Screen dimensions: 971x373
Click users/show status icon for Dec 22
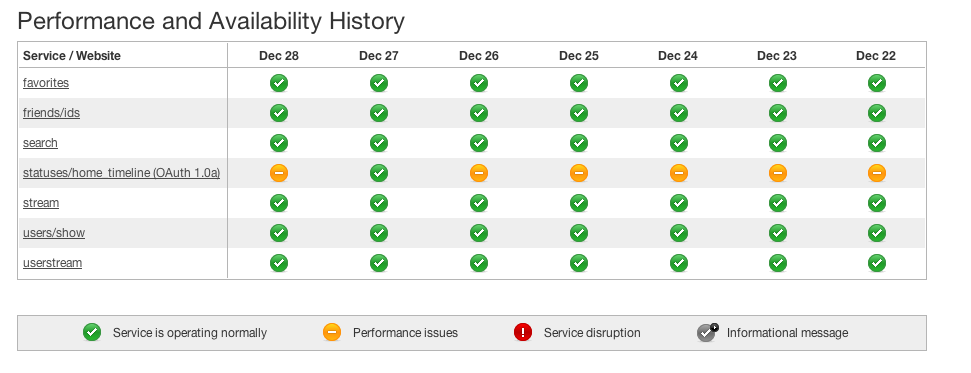[877, 233]
